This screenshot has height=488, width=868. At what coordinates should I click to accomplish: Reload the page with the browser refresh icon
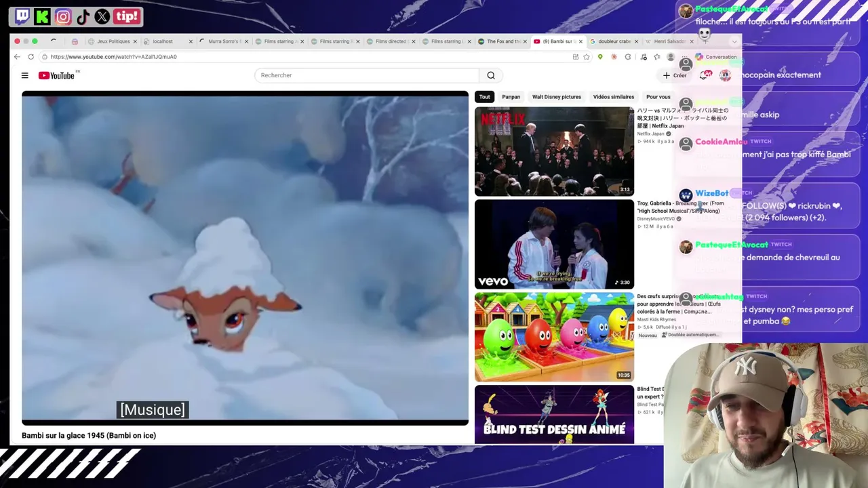[31, 57]
